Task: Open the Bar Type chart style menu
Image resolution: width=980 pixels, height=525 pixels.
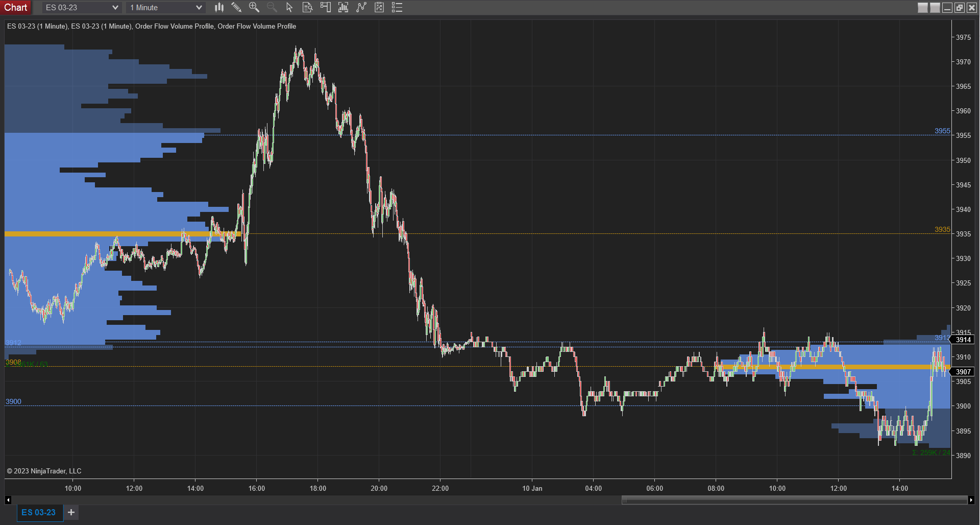Action: 219,7
